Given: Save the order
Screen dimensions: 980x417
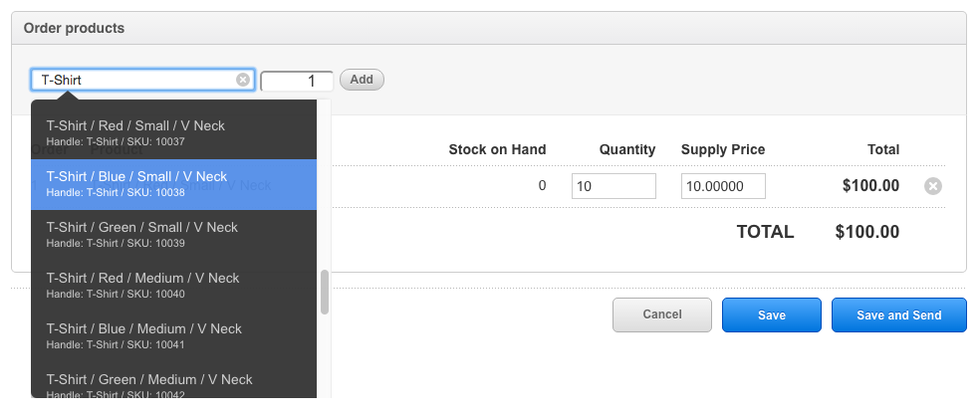Looking at the screenshot, I should [x=771, y=314].
